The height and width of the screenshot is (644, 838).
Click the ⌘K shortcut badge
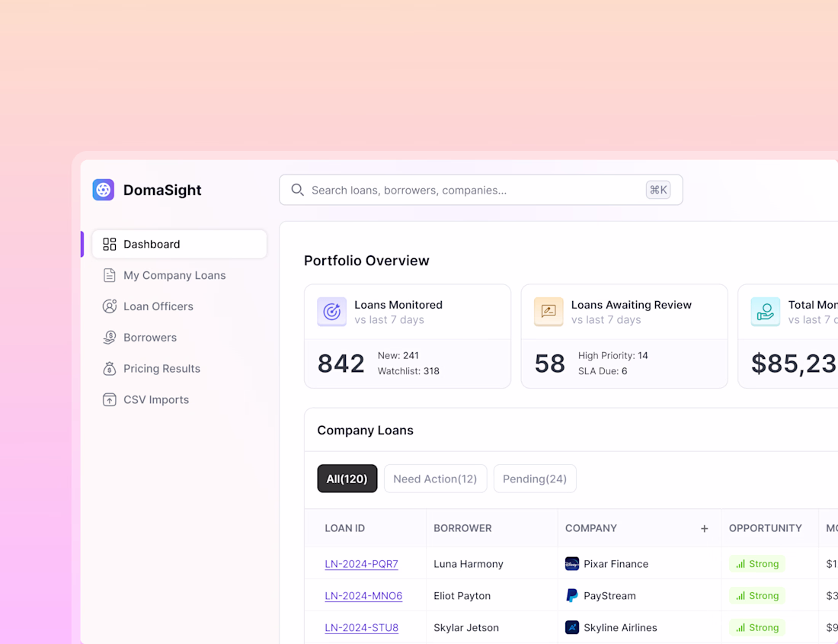(658, 190)
